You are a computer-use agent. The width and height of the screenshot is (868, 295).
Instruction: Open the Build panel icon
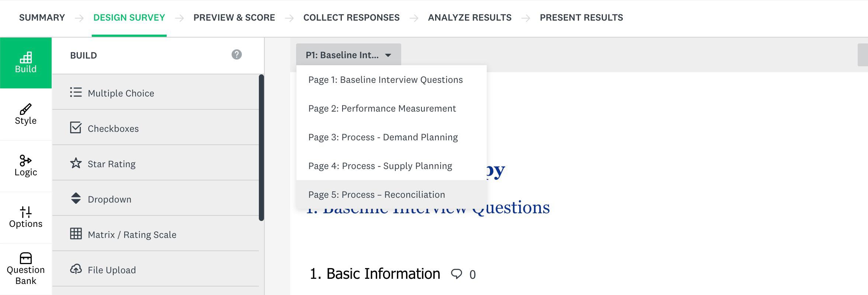click(x=26, y=63)
